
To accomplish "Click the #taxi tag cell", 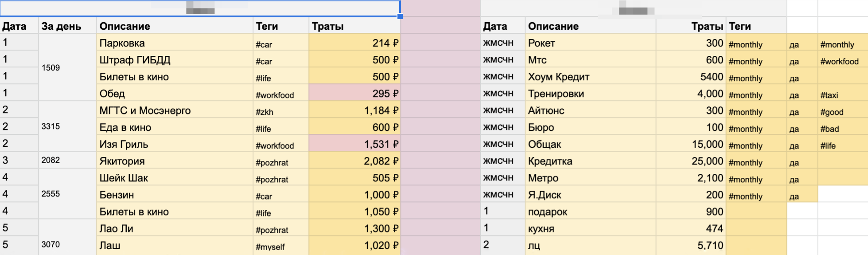I will pos(843,93).
